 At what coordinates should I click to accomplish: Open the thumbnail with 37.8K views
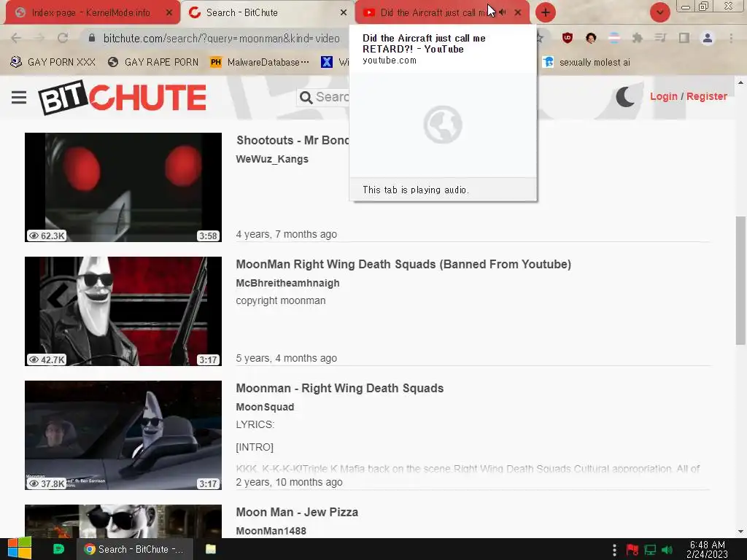123,435
